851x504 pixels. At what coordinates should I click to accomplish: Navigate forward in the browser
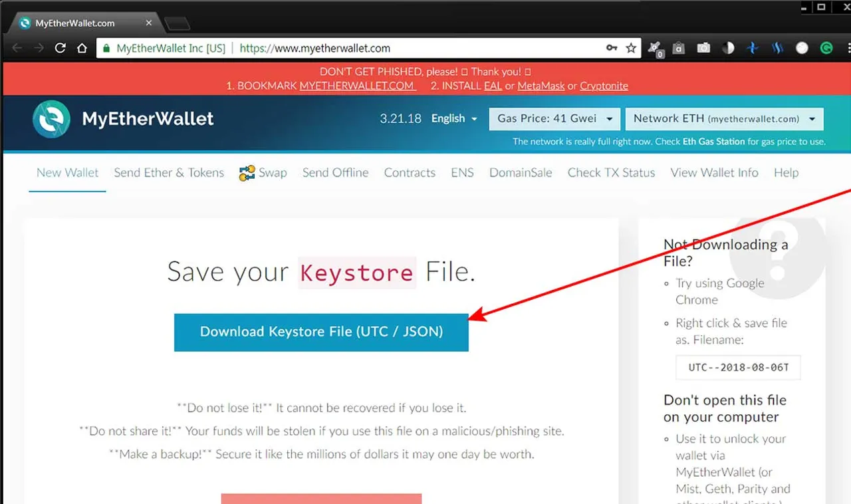point(39,48)
